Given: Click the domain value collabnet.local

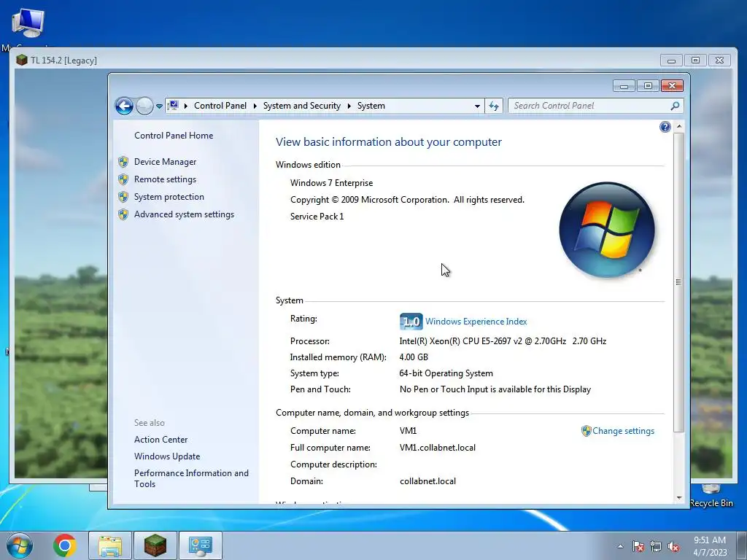Looking at the screenshot, I should (x=427, y=481).
